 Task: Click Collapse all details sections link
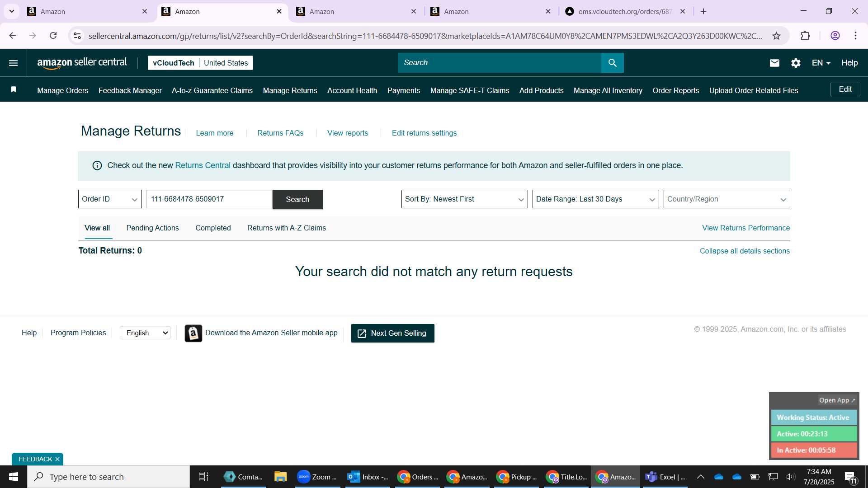tap(745, 251)
